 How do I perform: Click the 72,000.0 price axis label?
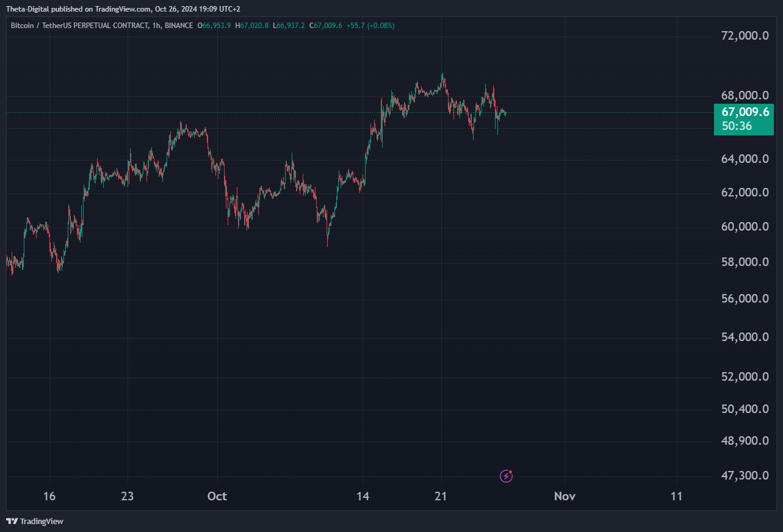pyautogui.click(x=745, y=36)
